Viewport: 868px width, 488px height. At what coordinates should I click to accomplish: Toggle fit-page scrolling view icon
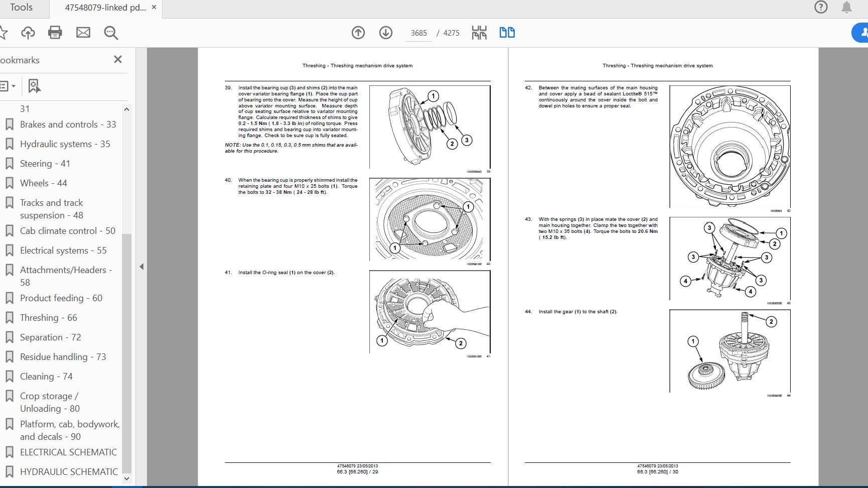[479, 33]
